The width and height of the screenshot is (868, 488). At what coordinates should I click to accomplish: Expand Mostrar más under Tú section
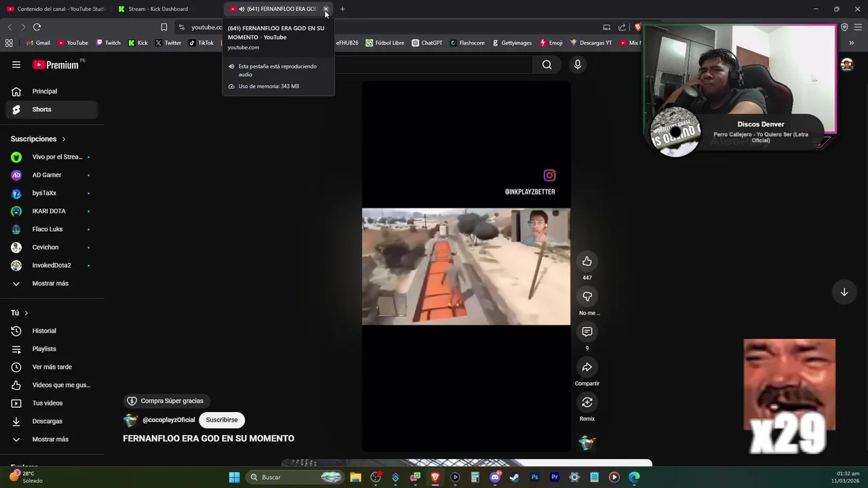[x=52, y=439]
